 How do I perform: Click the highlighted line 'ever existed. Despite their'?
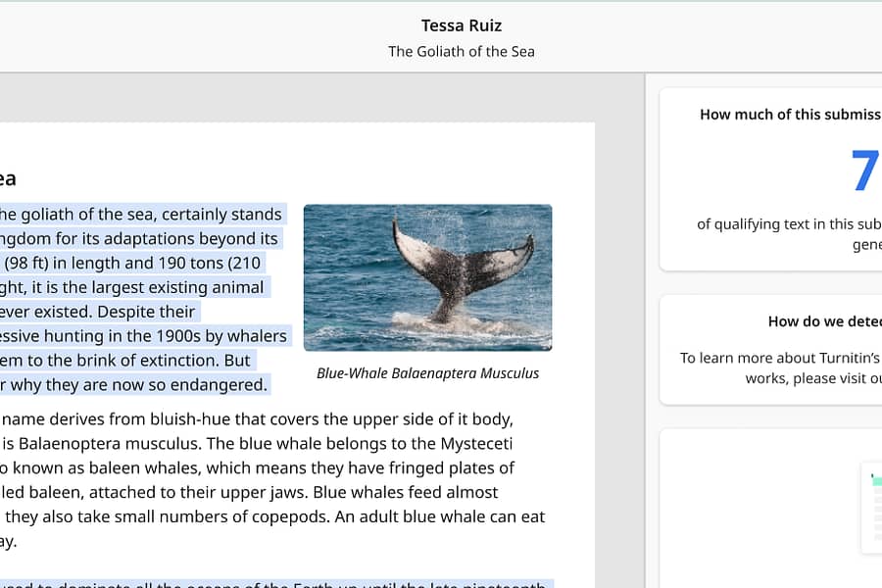point(98,312)
